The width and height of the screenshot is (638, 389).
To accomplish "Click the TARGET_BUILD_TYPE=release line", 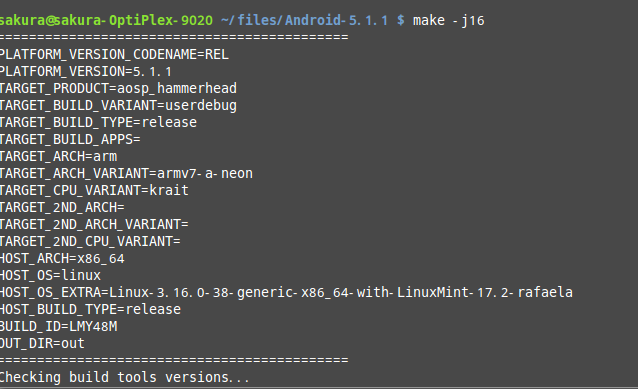I will (x=98, y=122).
